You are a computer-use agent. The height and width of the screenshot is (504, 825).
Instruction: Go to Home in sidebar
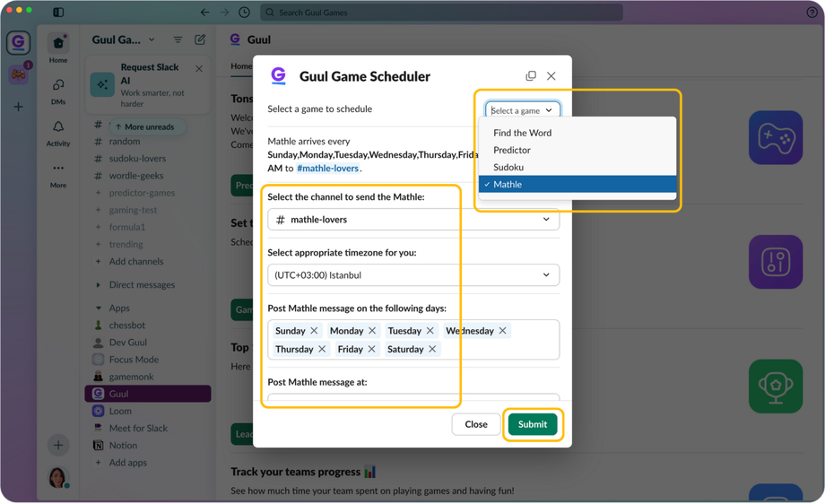[58, 48]
